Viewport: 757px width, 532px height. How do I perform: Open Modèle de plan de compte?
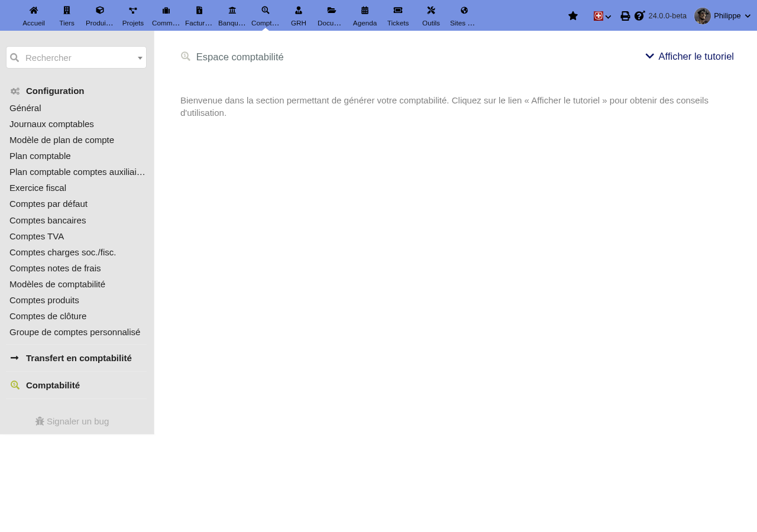[x=62, y=140]
